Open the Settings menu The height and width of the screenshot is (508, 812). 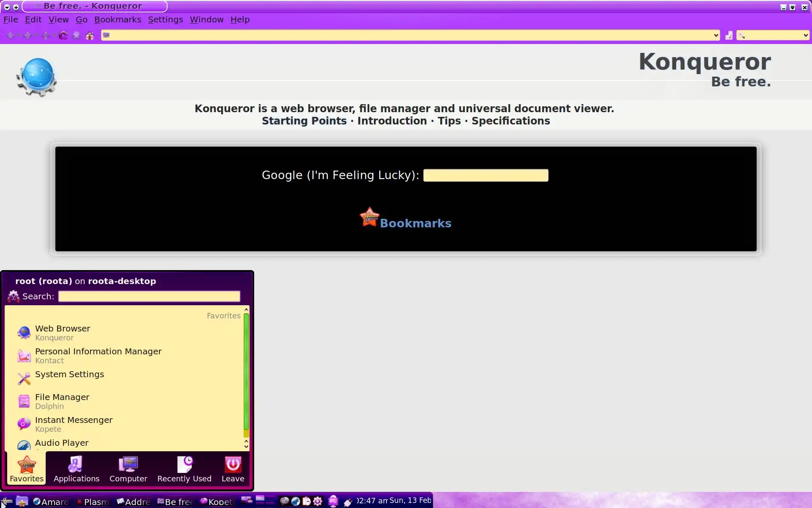click(x=165, y=19)
